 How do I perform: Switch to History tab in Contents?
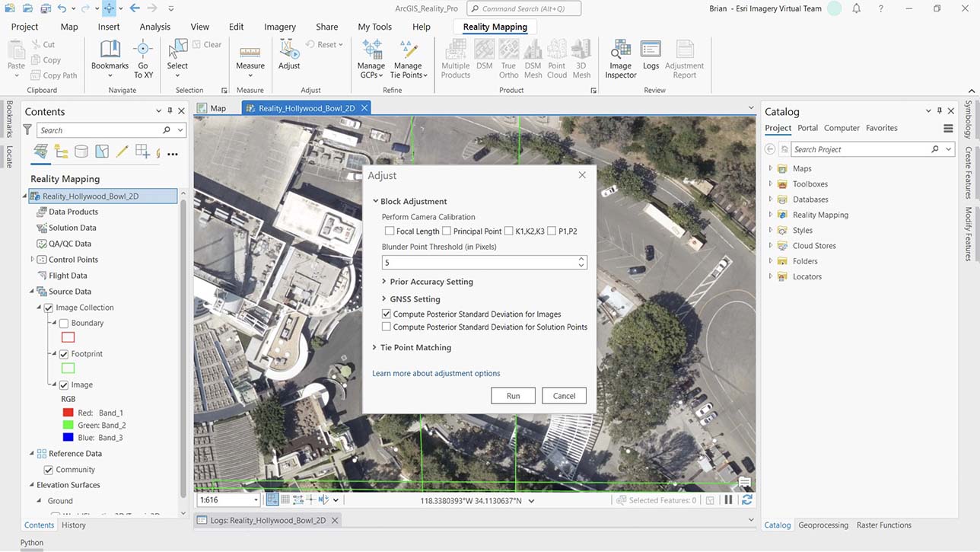[x=74, y=525]
